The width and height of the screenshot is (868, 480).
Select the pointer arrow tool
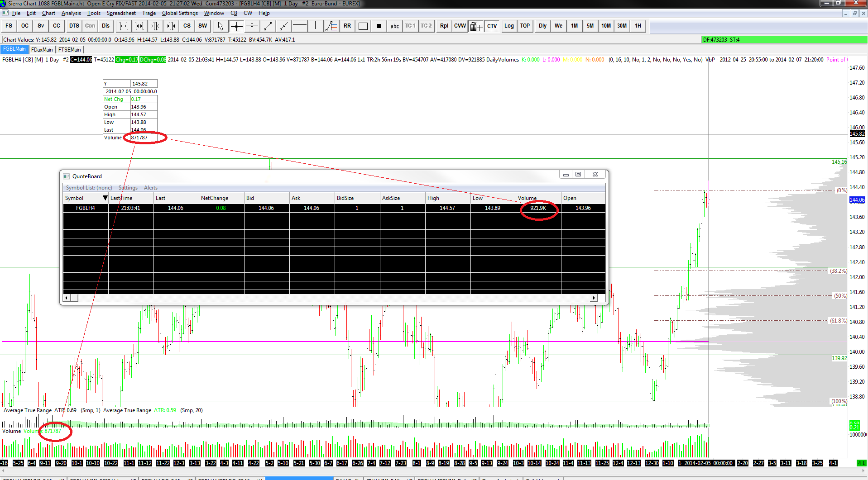click(x=221, y=26)
